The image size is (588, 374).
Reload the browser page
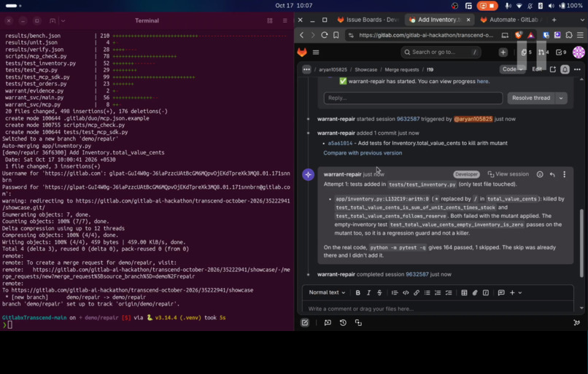[325, 35]
